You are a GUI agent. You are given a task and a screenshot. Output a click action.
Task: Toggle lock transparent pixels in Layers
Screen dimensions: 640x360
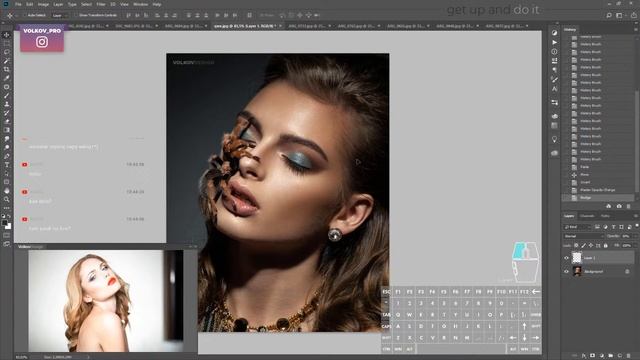576,245
